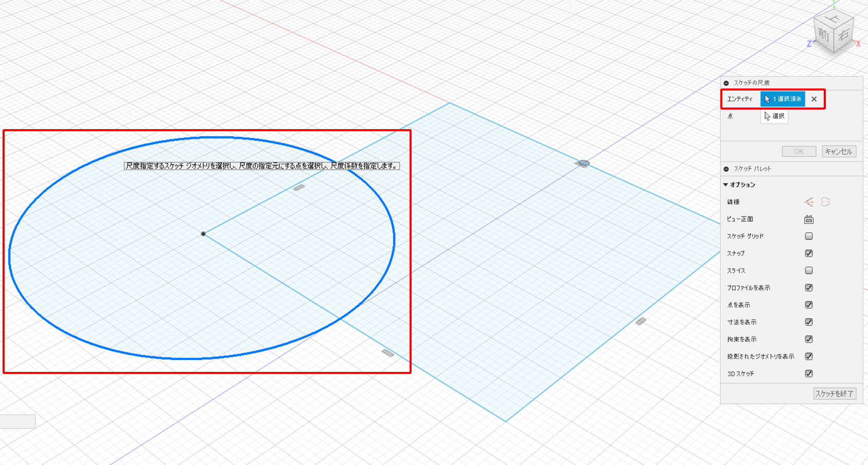Enable the スライス checkbox

click(809, 271)
